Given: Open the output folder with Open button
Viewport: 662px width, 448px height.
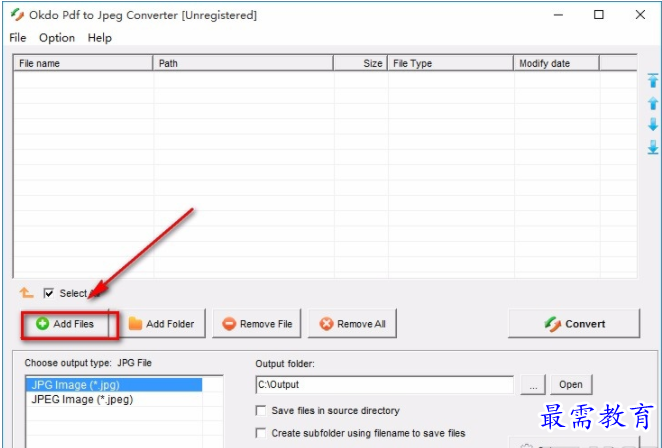Looking at the screenshot, I should [x=571, y=385].
